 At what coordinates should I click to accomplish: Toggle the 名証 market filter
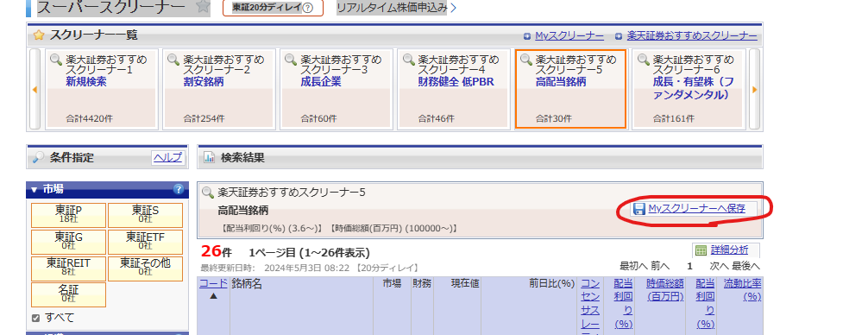[69, 294]
